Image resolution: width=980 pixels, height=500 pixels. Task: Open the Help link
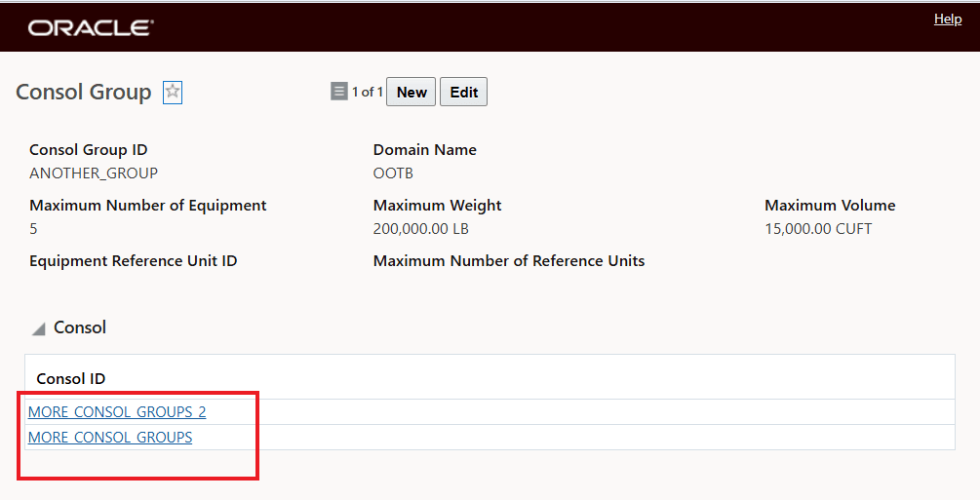pos(948,19)
